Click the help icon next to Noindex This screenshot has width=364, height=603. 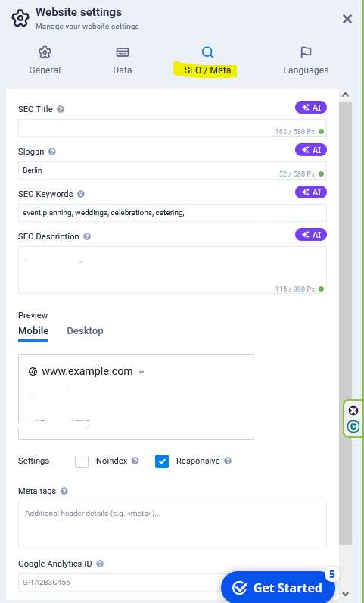tap(135, 461)
